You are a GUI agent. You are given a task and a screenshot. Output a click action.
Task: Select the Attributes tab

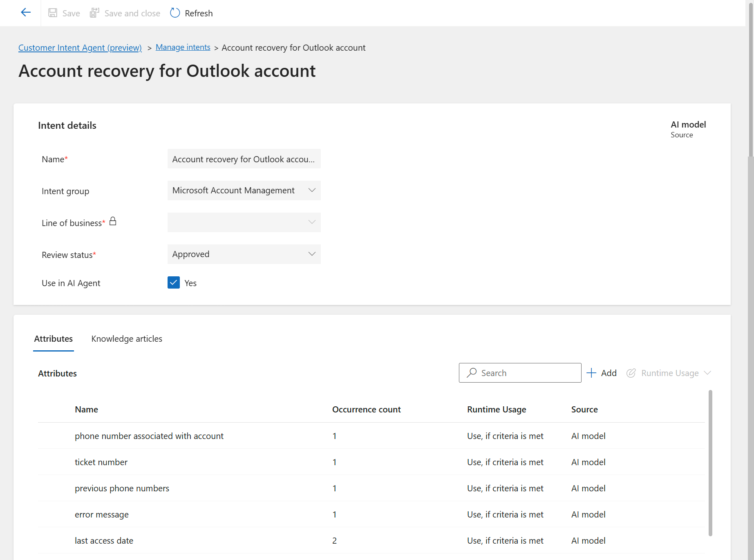pos(54,339)
